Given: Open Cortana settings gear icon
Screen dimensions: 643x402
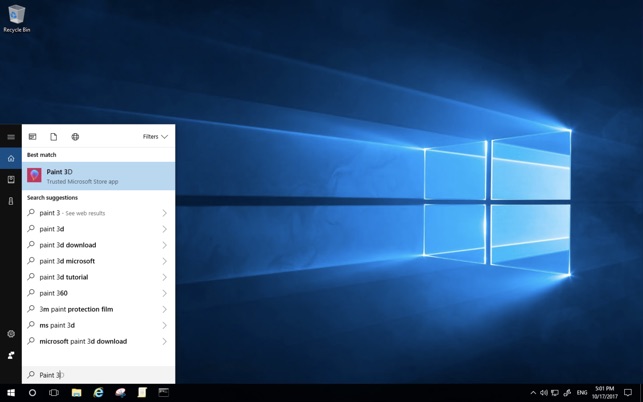Looking at the screenshot, I should [11, 334].
